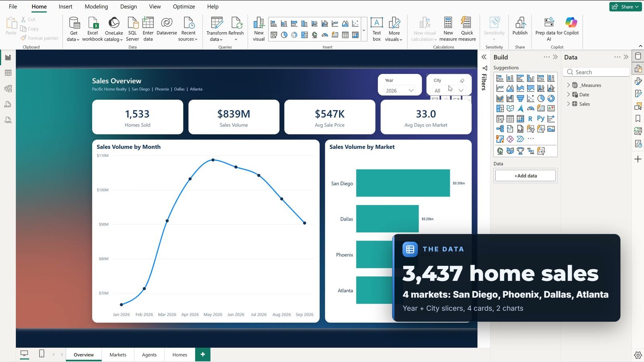
Task: Expand the Filters pane
Action: click(484, 57)
